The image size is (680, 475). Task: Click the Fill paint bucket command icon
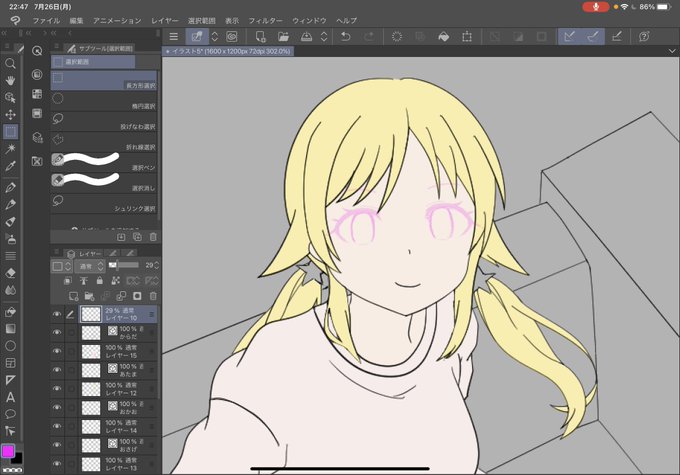pos(443,36)
